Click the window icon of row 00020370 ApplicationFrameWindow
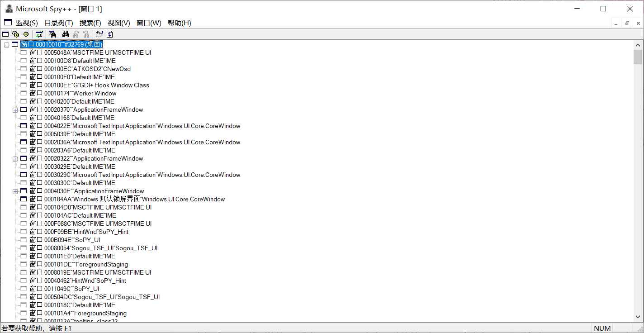This screenshot has width=644, height=333. point(24,109)
